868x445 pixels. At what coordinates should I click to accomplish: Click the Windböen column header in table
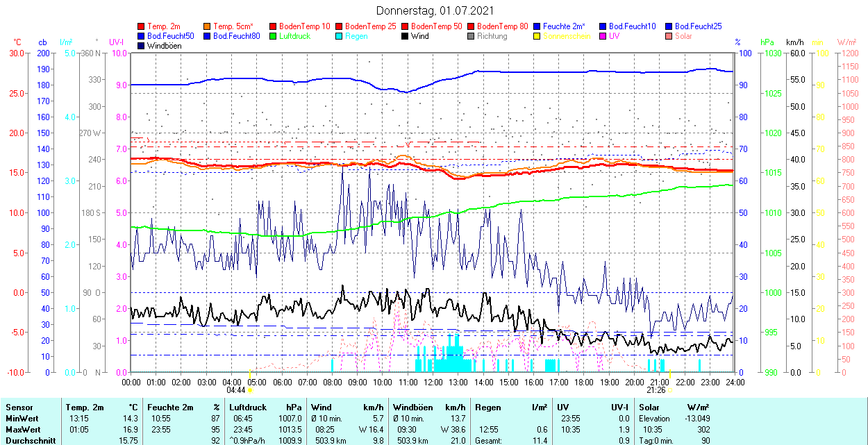(412, 408)
